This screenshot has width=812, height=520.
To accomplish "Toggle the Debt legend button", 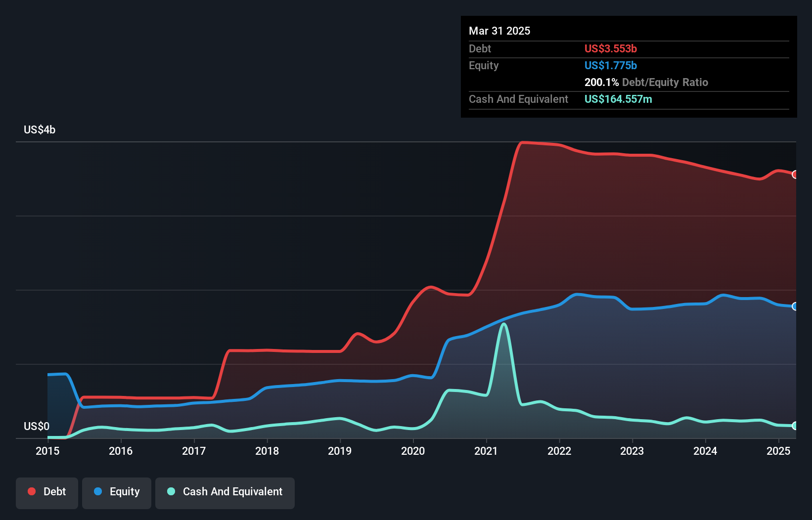I will (47, 493).
